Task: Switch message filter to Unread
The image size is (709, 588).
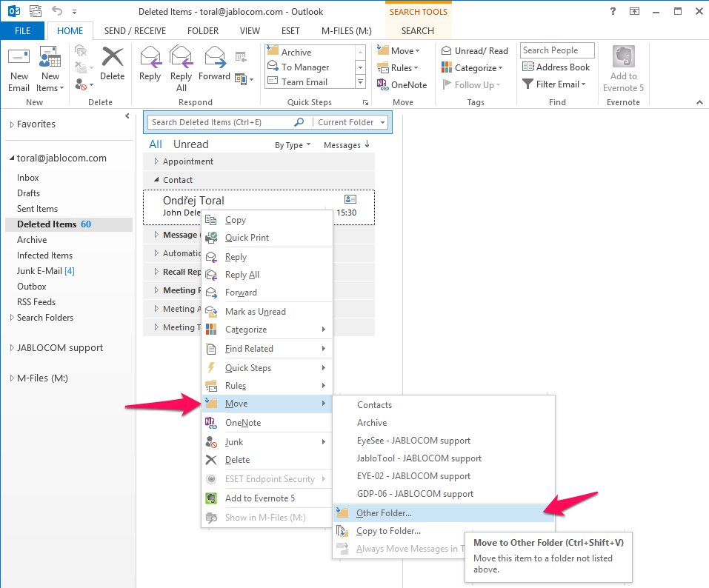Action: 190,144
